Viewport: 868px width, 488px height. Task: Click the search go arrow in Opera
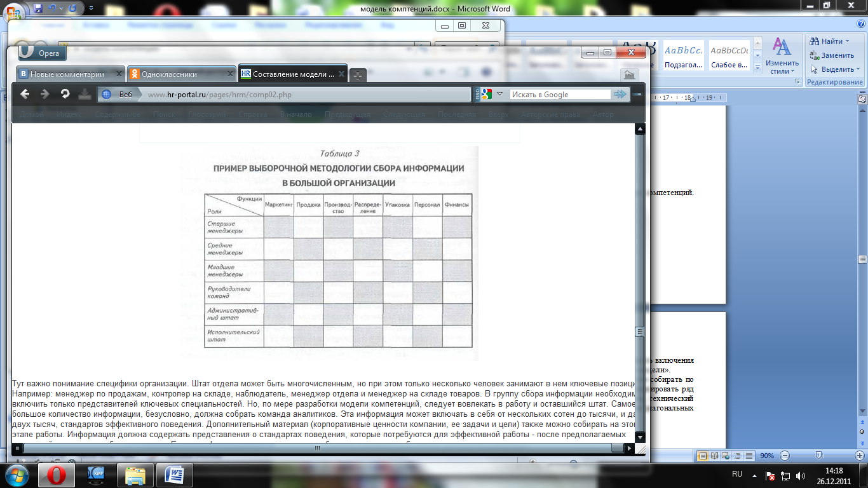620,95
